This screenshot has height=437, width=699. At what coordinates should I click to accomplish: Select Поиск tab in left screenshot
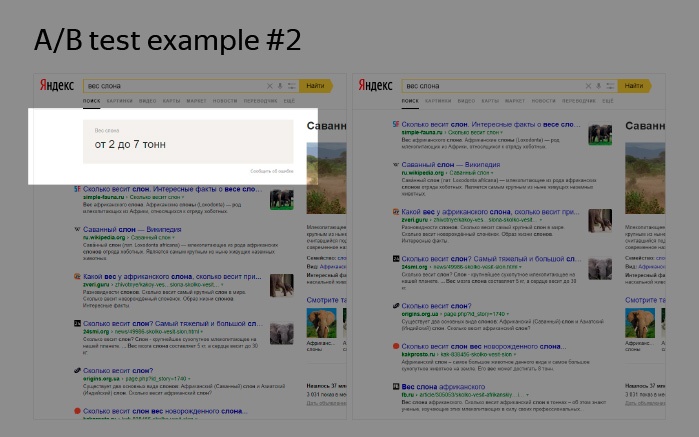tap(91, 101)
